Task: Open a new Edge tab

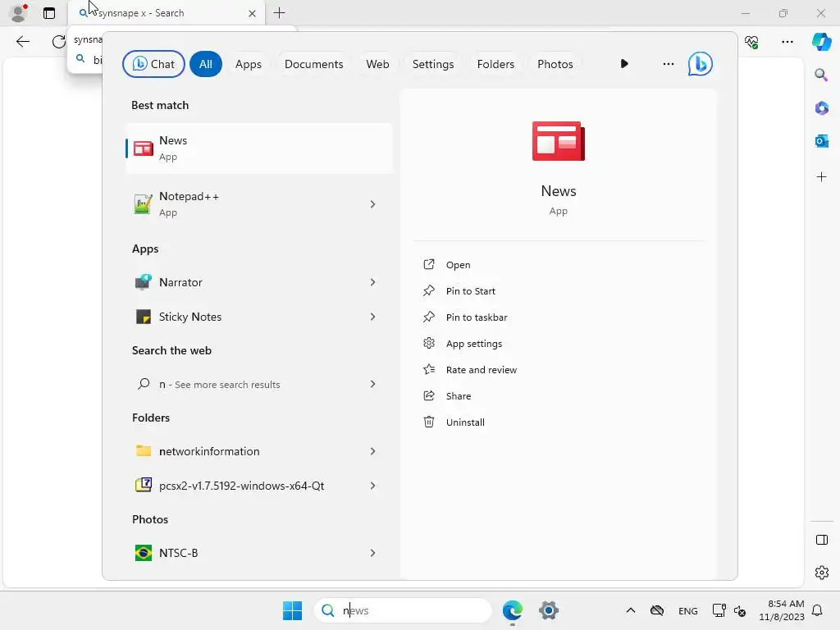Action: [x=279, y=13]
